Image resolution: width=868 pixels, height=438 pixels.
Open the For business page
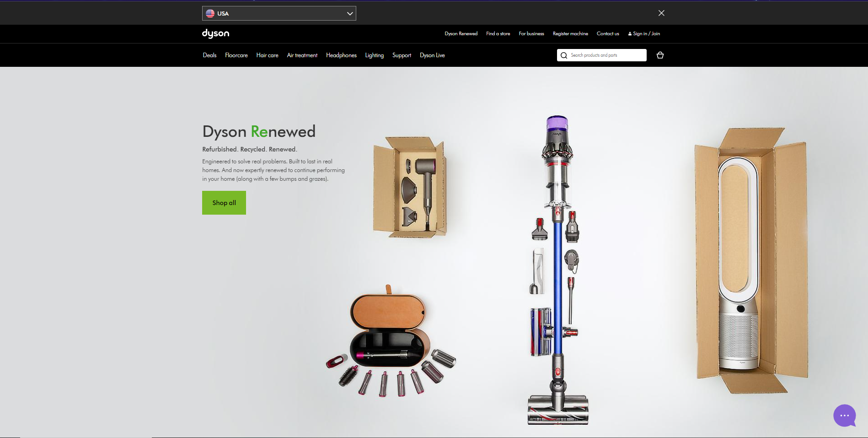pos(531,34)
